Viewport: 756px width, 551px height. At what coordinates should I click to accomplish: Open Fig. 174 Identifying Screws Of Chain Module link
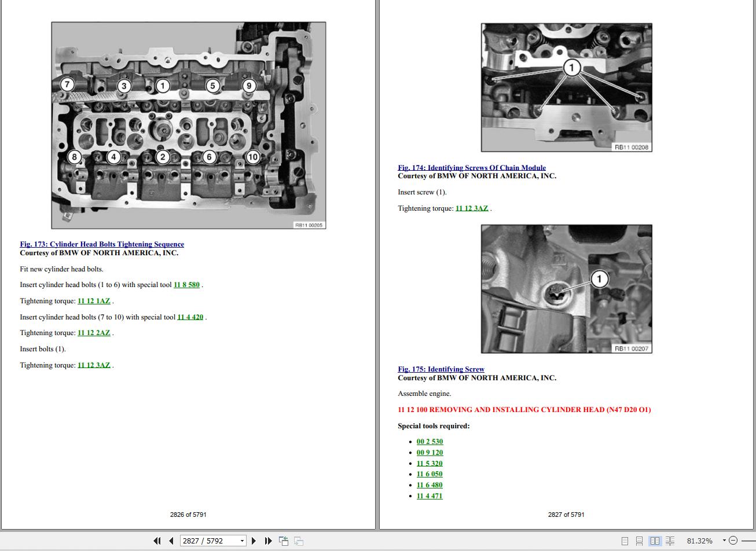[472, 168]
